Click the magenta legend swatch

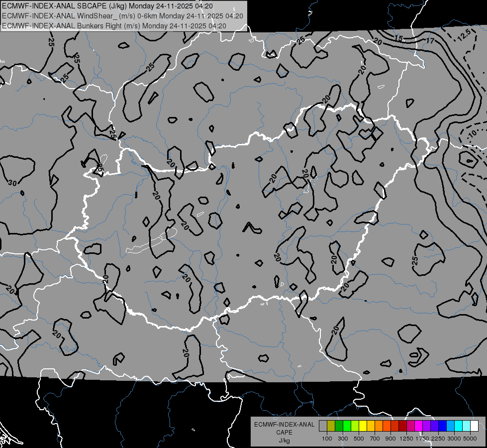(419, 426)
